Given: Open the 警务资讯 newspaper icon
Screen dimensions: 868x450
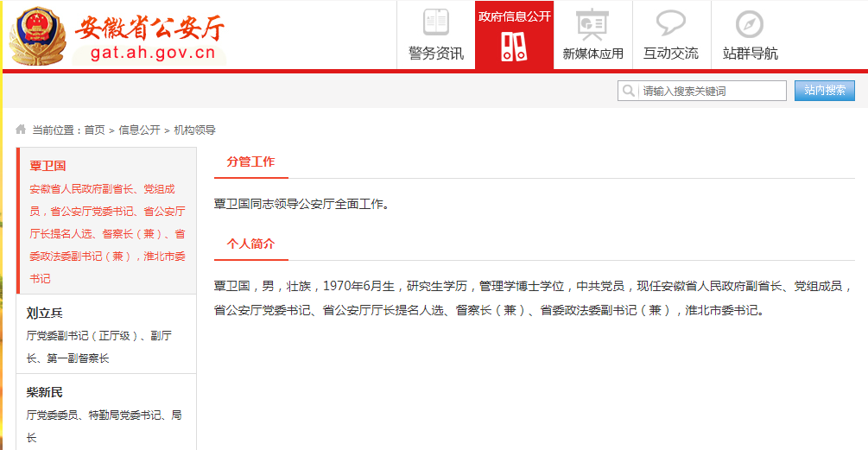Looking at the screenshot, I should [435, 23].
